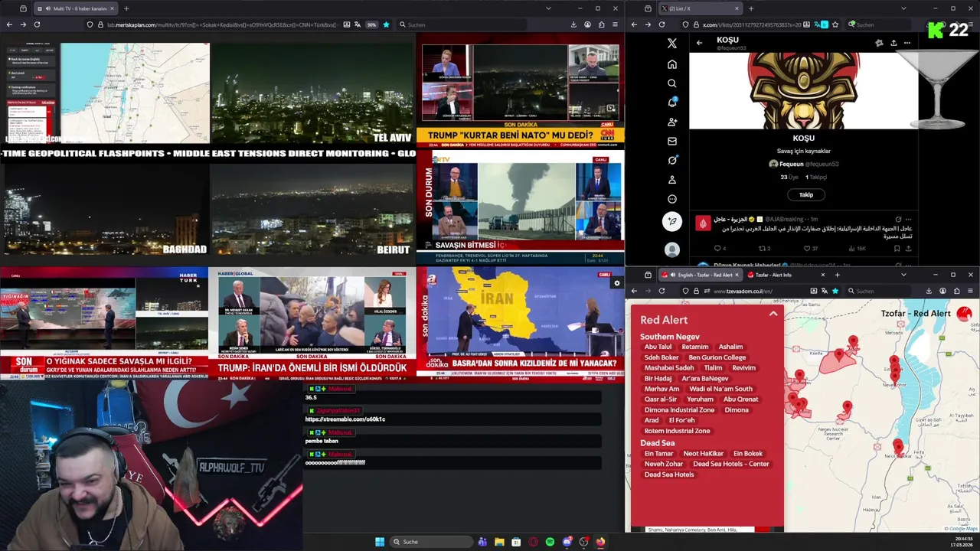Open X search (magnifier) icon in sidebar
Screen dimensions: 980x551
coord(672,83)
